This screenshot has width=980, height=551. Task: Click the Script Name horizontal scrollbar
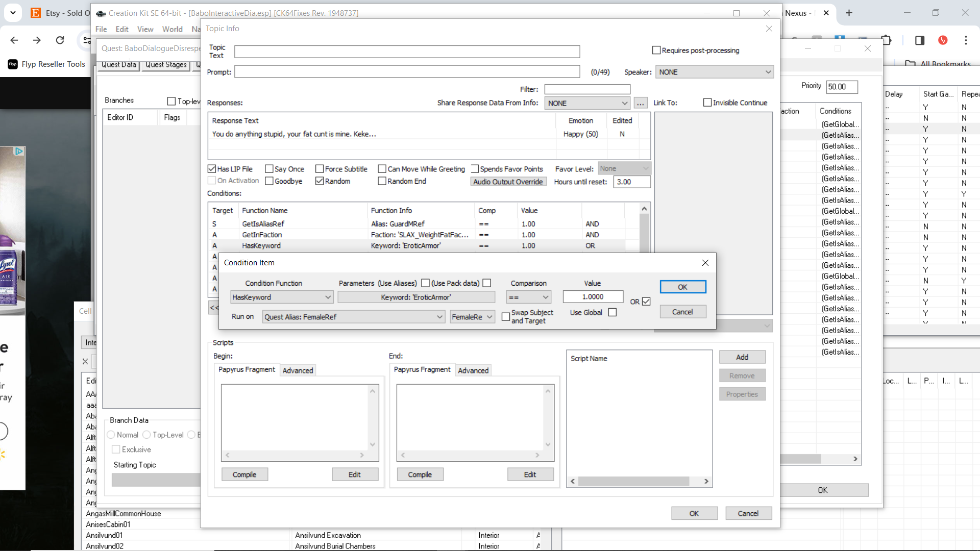coord(639,482)
